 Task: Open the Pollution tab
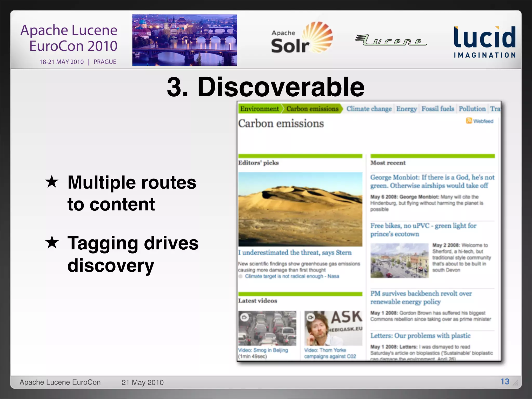click(472, 109)
